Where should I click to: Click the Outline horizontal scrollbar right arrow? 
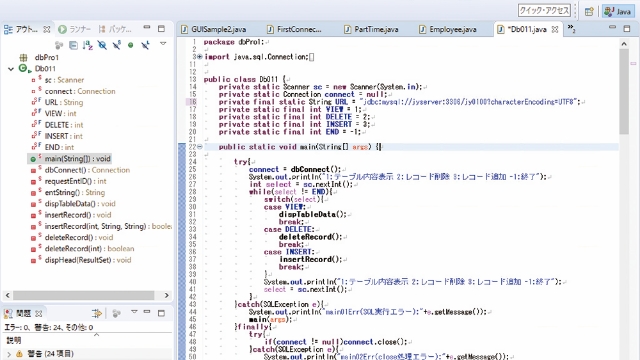coord(166,295)
